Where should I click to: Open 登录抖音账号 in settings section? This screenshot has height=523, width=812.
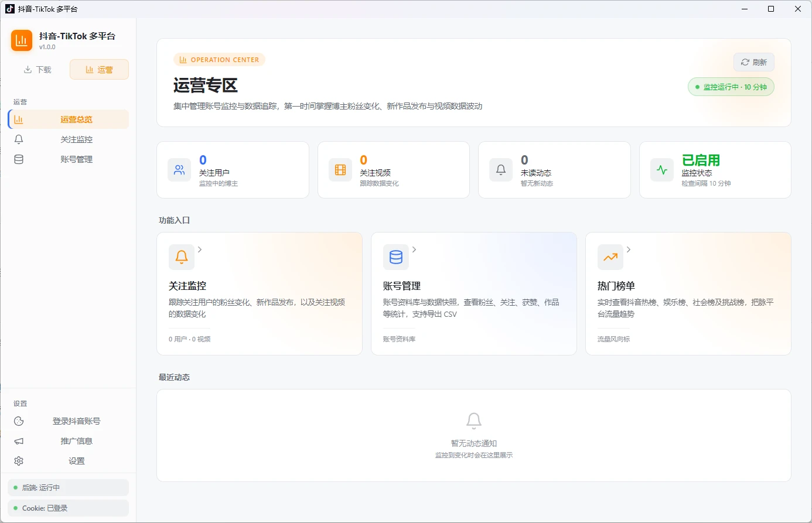pos(69,421)
